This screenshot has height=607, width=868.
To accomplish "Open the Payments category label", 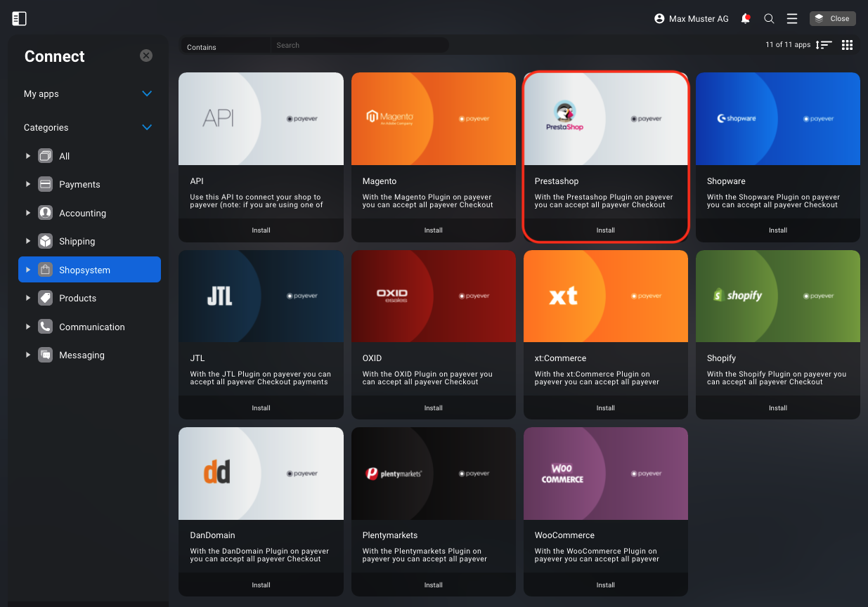I will click(79, 184).
